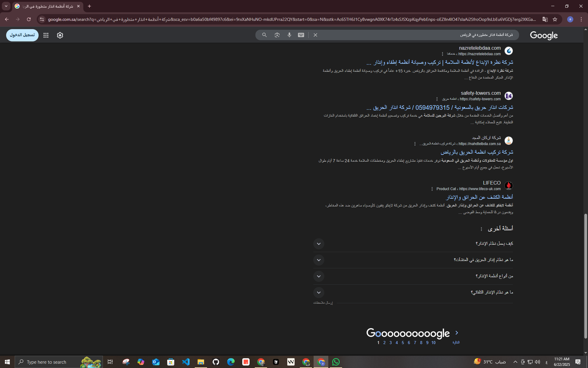Click the https://www.lifeco-uk.com URL text
The height and width of the screenshot is (368, 588).
[x=480, y=189]
